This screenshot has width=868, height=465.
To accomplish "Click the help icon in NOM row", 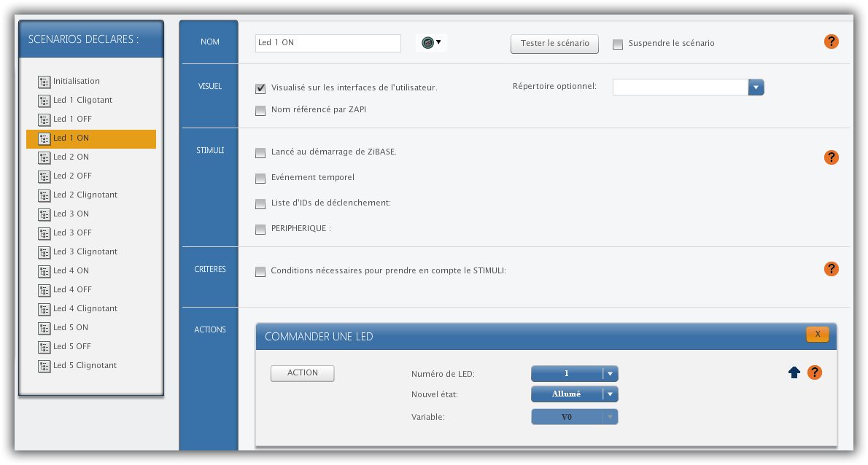I will (831, 42).
